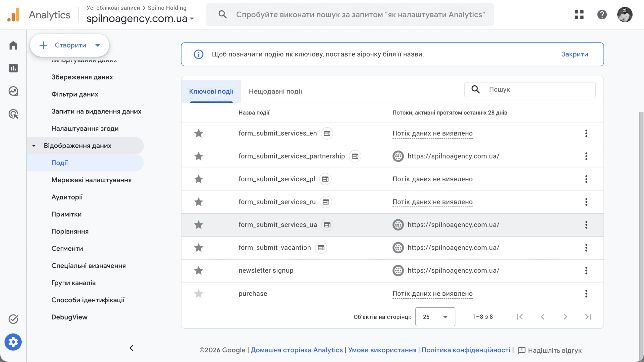Viewport: 644px width, 362px height.
Task: Toggle key event star for form_submit_services_partnership
Action: [x=198, y=156]
